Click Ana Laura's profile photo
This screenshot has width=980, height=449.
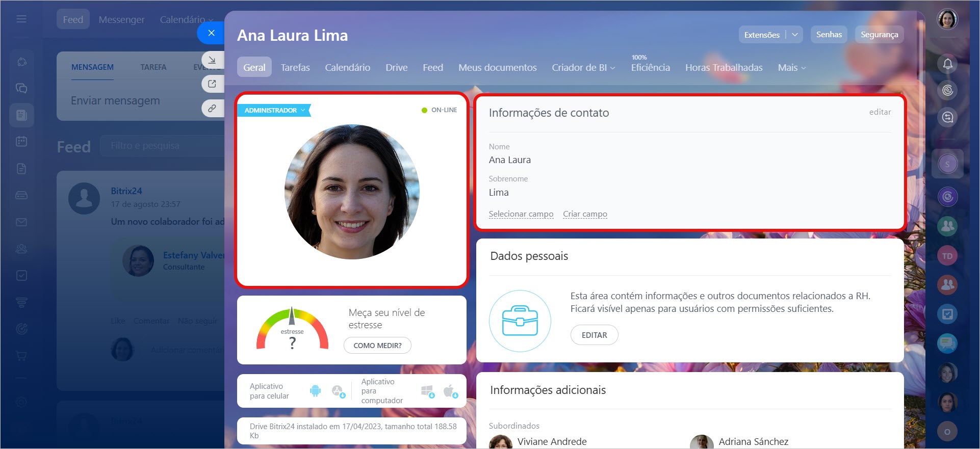point(352,192)
